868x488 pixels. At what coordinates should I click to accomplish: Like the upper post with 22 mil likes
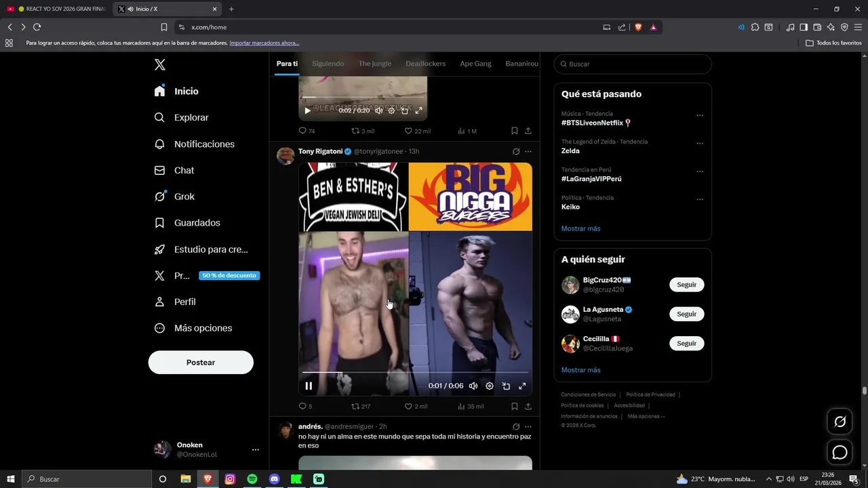point(417,131)
